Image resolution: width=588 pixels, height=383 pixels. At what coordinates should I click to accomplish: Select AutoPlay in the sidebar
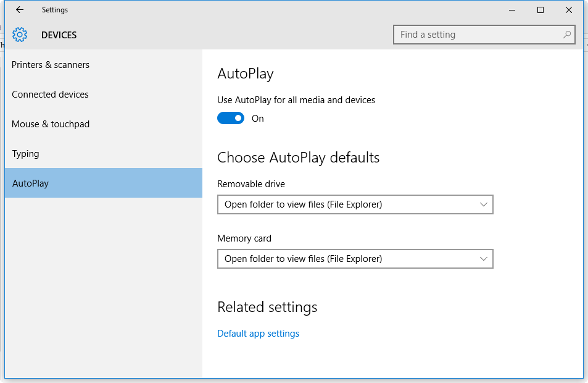(x=30, y=183)
